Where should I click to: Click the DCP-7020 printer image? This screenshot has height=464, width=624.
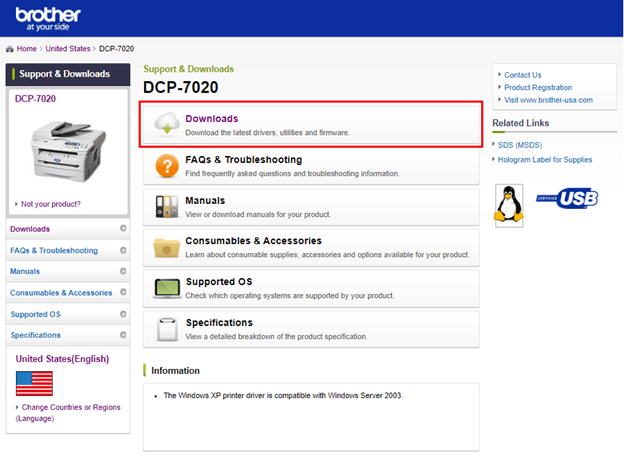(x=68, y=151)
